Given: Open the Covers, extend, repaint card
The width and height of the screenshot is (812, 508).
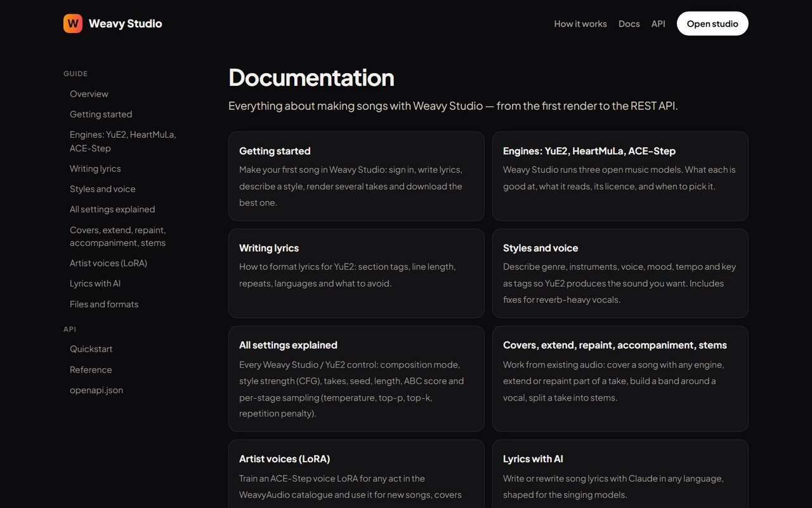Looking at the screenshot, I should point(620,378).
